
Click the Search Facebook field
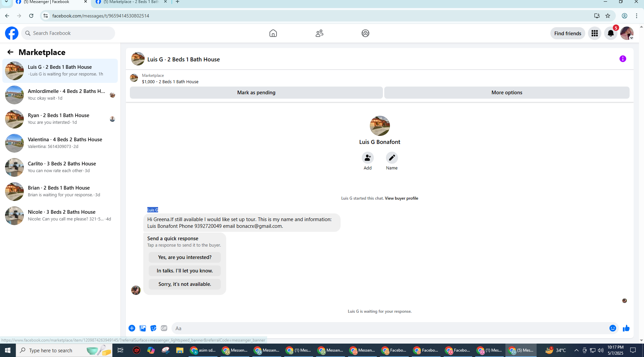[x=68, y=33]
